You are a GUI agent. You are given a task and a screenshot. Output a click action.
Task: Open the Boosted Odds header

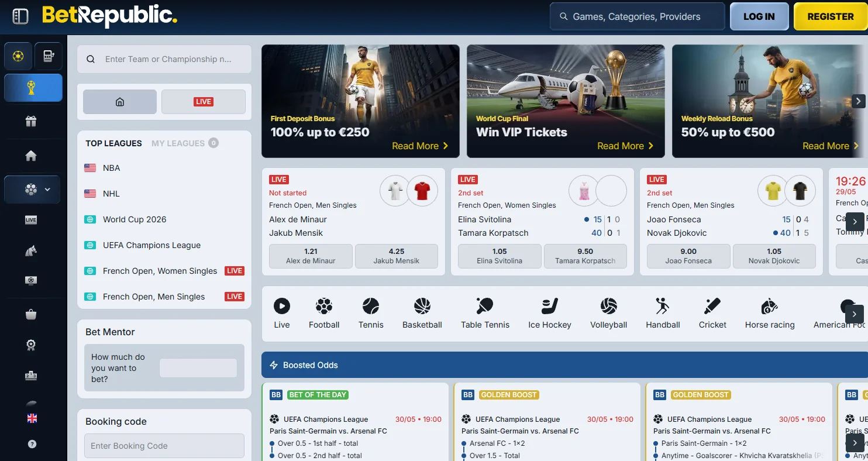click(x=564, y=365)
